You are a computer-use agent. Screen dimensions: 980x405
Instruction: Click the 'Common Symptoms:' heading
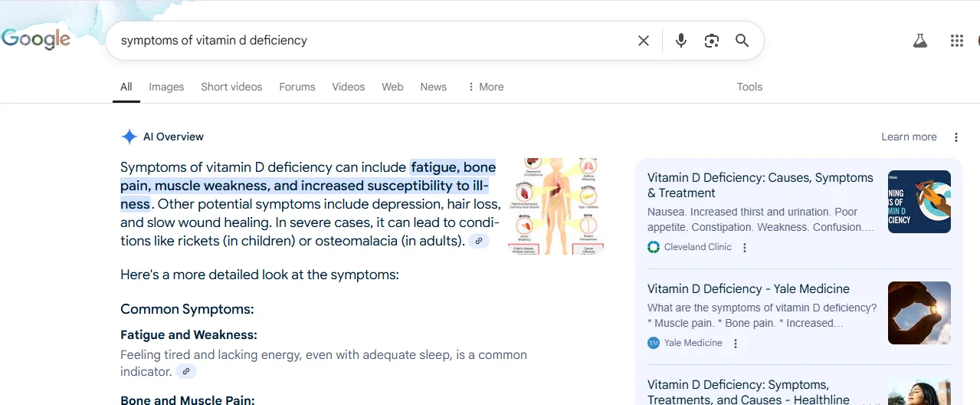tap(187, 309)
